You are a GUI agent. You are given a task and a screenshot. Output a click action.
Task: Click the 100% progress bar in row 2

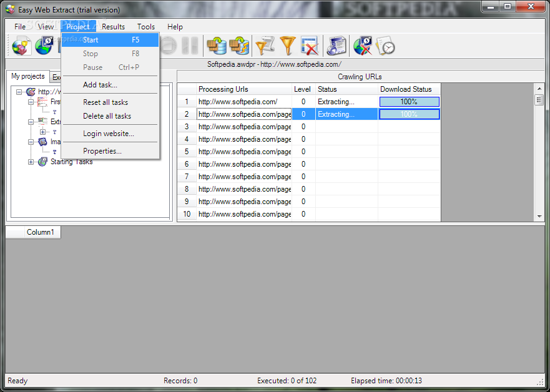[x=410, y=114]
